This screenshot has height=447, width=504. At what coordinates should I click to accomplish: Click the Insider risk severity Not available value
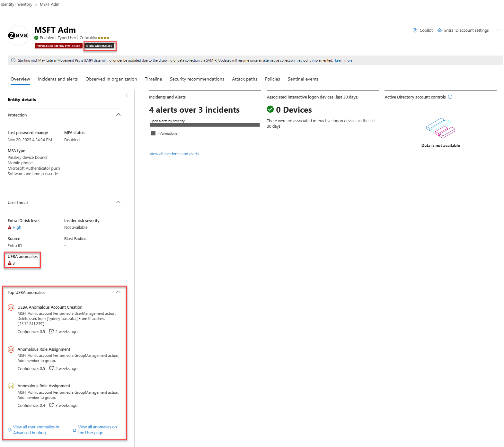click(76, 228)
